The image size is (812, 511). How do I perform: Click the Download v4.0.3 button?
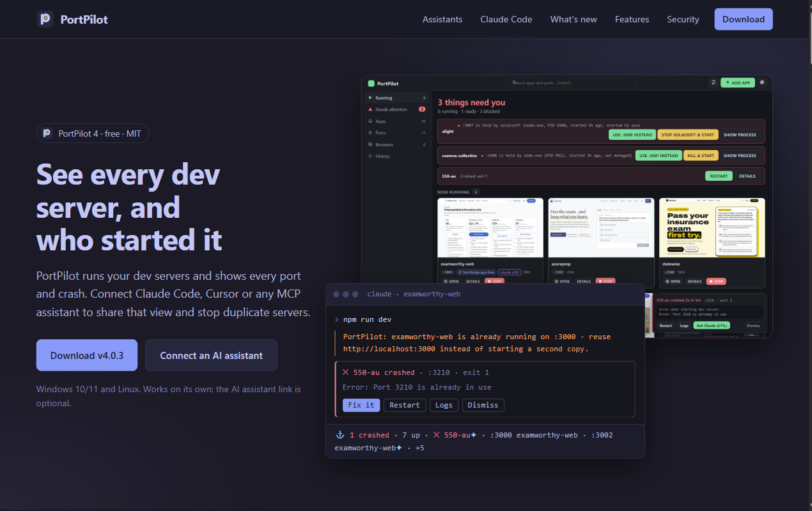(x=87, y=355)
